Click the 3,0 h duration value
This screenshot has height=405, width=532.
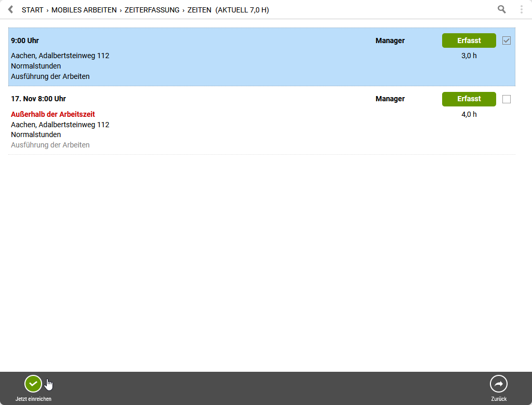[469, 56]
